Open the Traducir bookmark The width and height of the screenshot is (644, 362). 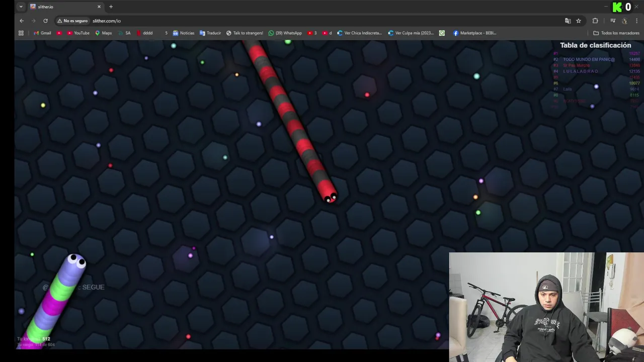pos(210,33)
